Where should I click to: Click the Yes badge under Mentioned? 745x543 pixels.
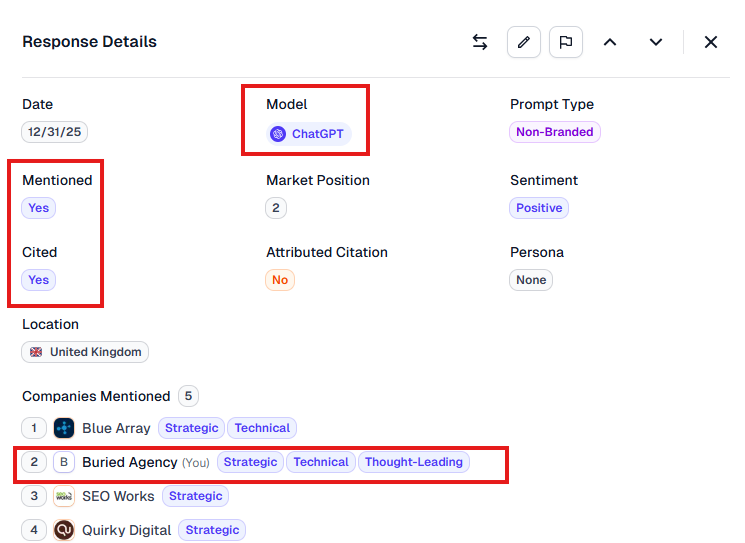coord(38,208)
